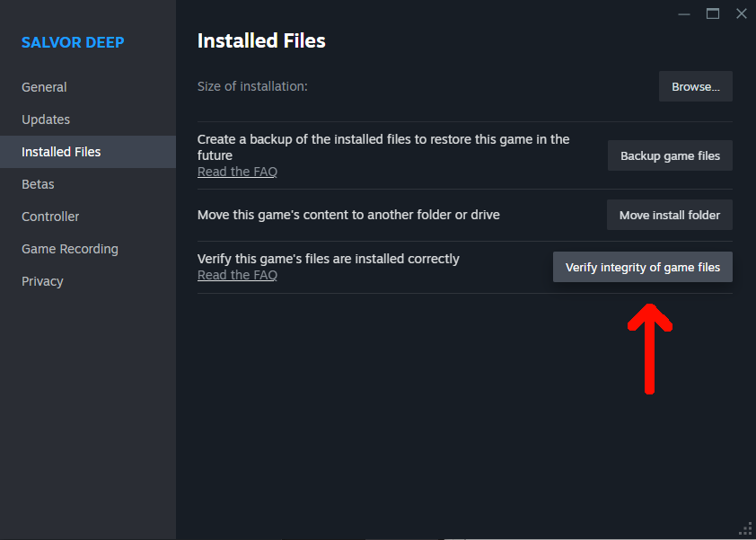
Task: Open Read the FAQ under backup description
Action: click(236, 171)
